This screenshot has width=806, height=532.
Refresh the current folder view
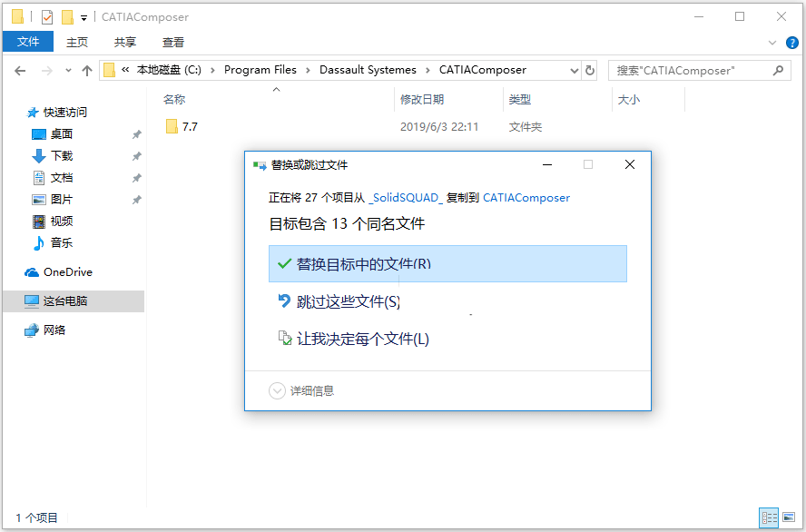point(590,71)
